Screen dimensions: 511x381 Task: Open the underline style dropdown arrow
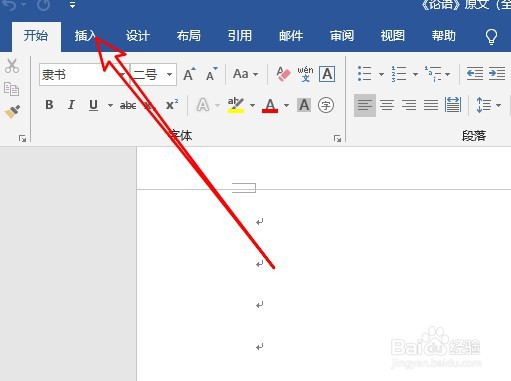[x=110, y=106]
